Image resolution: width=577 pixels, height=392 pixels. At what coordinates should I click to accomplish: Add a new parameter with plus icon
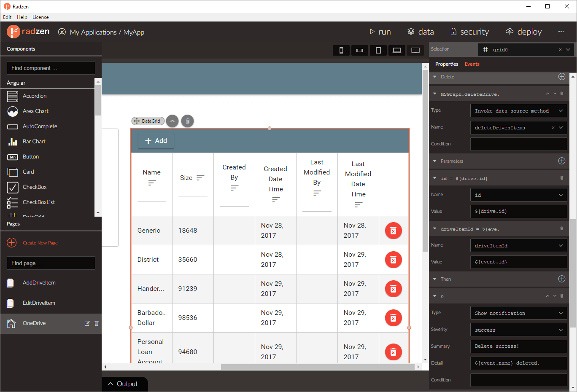pyautogui.click(x=562, y=161)
